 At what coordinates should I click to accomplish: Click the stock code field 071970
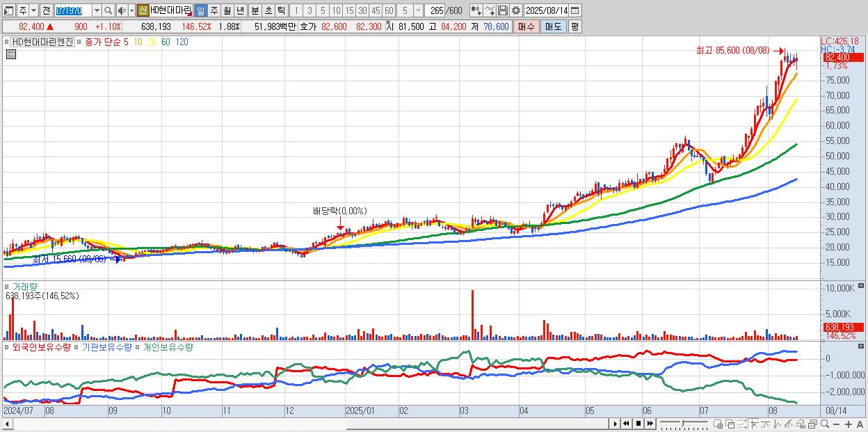coord(73,10)
